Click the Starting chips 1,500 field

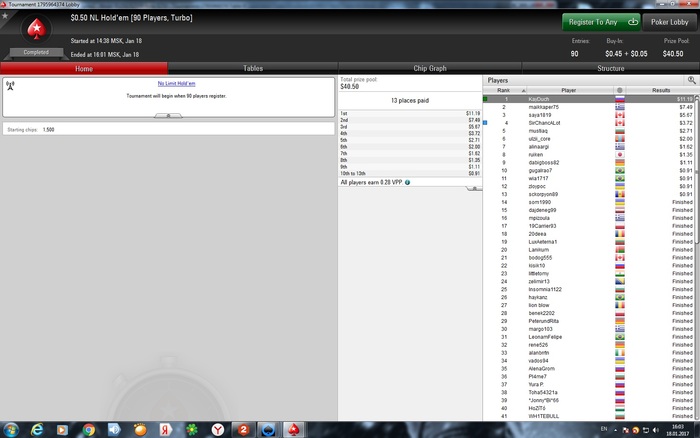168,129
